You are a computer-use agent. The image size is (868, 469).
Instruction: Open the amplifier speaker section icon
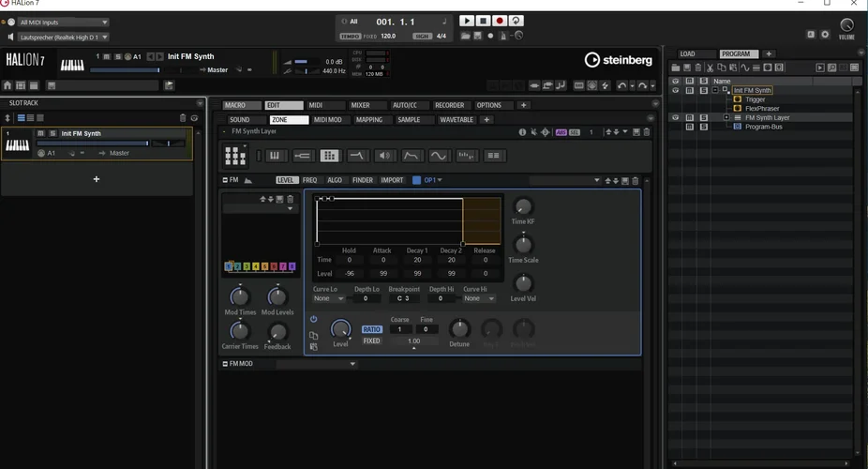pos(383,156)
